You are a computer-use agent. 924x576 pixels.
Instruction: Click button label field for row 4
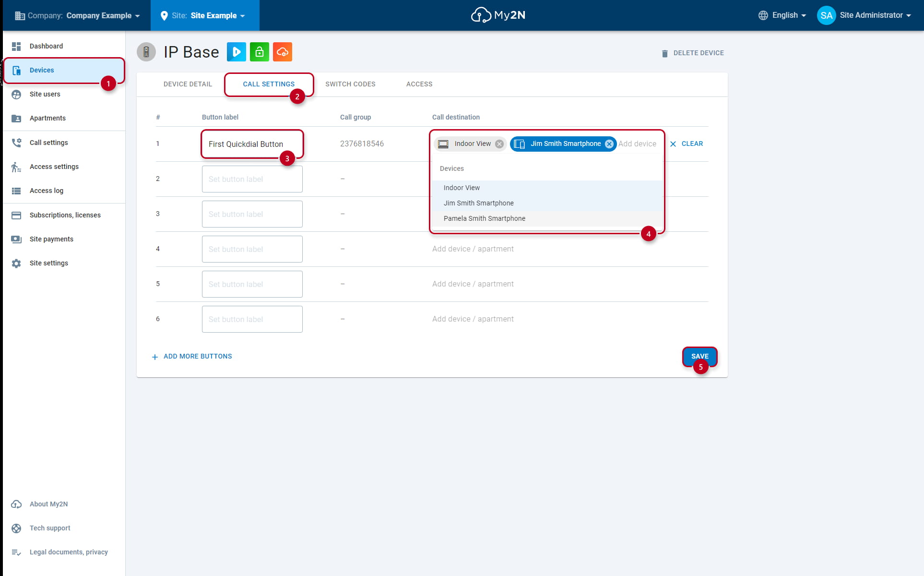(252, 249)
